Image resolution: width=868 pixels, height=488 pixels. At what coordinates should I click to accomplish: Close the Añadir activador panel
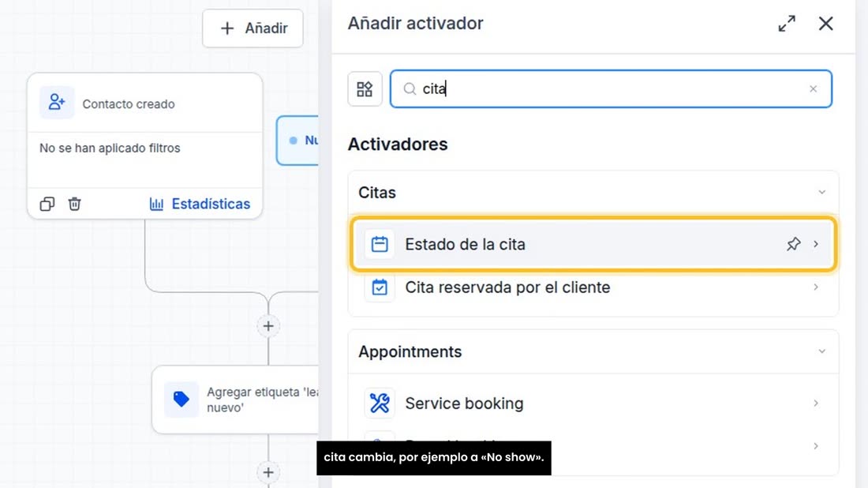pyautogui.click(x=825, y=23)
